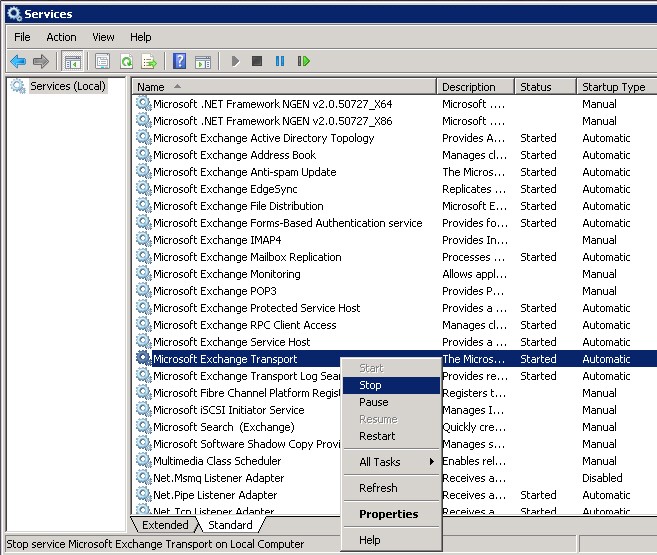657x555 pixels.
Task: Click the toolbar Refresh icon
Action: point(126,61)
